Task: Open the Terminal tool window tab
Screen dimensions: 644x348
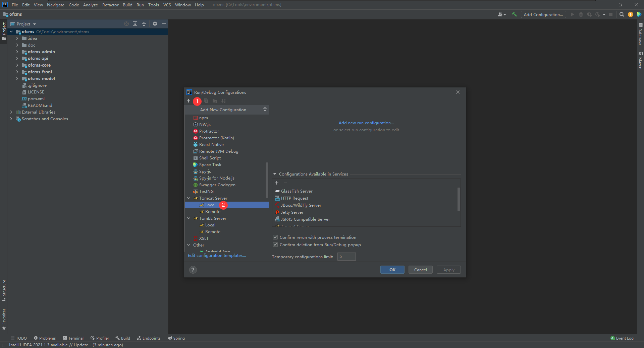Action: [x=73, y=338]
